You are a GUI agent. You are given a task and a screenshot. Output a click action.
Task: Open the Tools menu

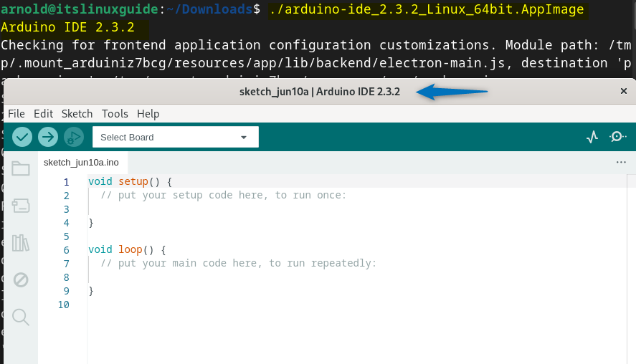(115, 114)
